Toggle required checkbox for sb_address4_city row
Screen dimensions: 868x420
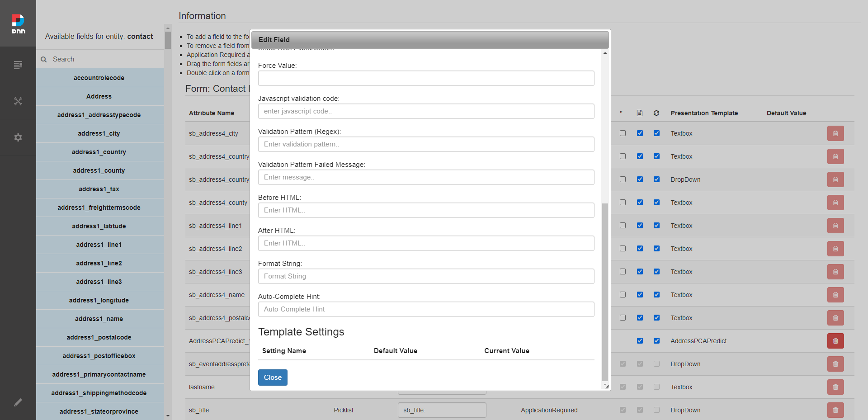[623, 133]
